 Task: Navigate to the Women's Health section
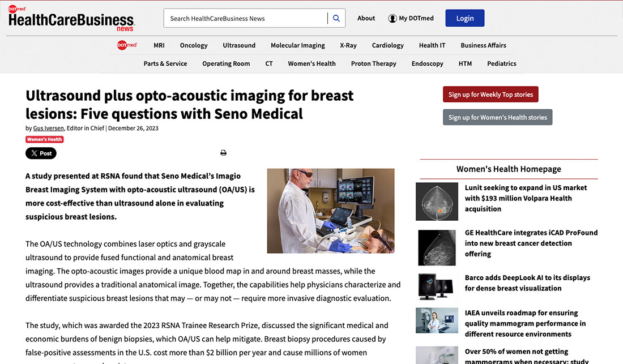(311, 63)
